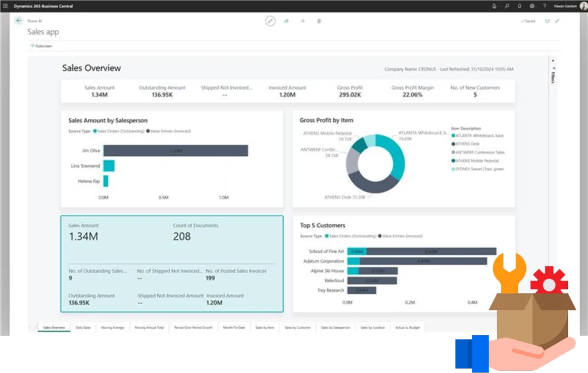This screenshot has height=373, width=588.
Task: Click the Relecloud customer bar
Action: (x=372, y=280)
